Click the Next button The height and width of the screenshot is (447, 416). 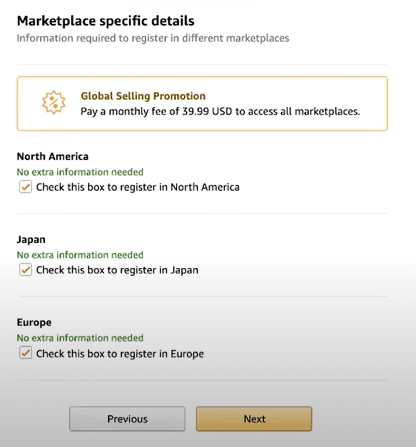(254, 419)
